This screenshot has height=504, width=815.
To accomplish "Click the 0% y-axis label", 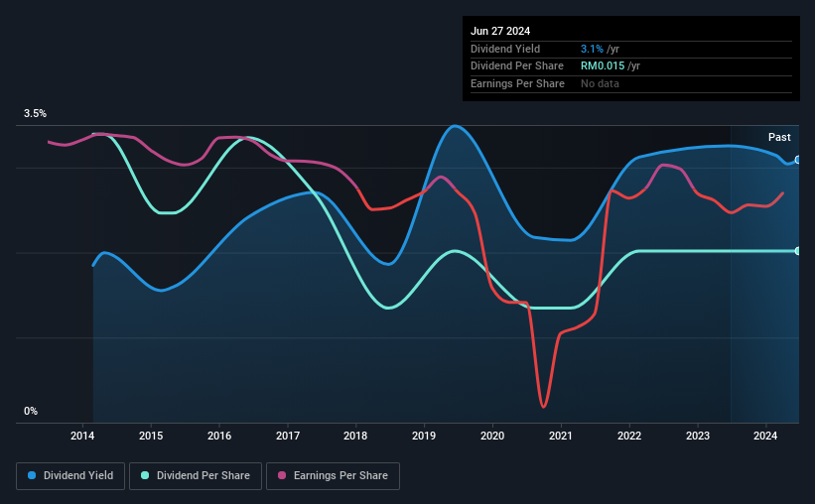I will click(x=31, y=411).
